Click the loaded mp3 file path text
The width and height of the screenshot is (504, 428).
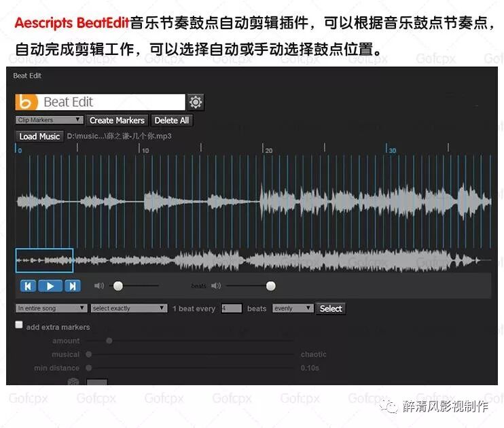click(120, 136)
